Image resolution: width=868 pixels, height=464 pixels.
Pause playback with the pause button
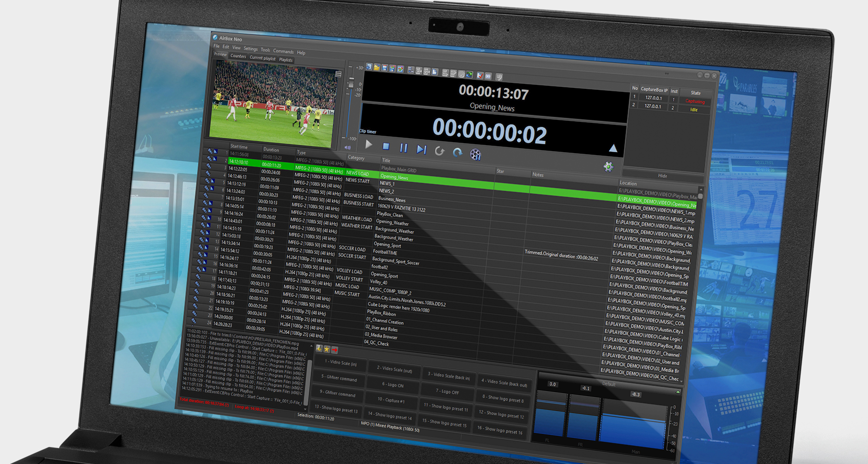pyautogui.click(x=404, y=148)
